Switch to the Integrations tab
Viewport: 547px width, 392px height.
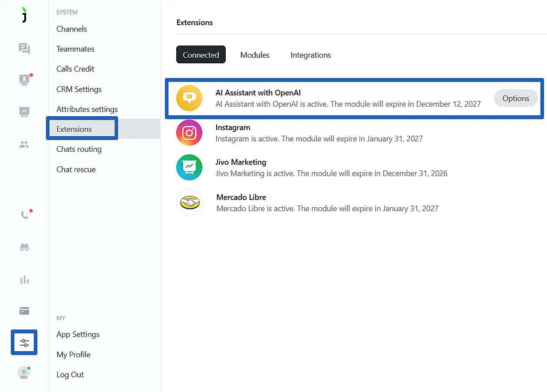[x=310, y=55]
